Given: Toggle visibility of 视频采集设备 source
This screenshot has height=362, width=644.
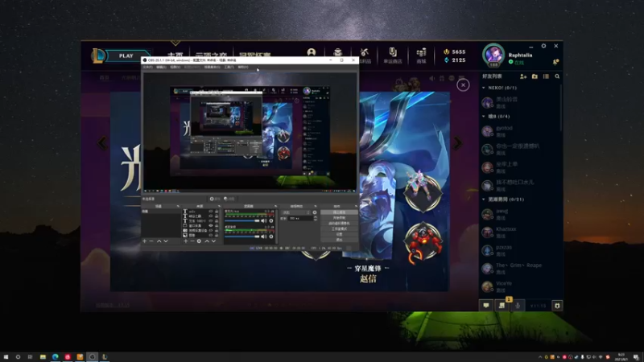Looking at the screenshot, I should tap(211, 231).
